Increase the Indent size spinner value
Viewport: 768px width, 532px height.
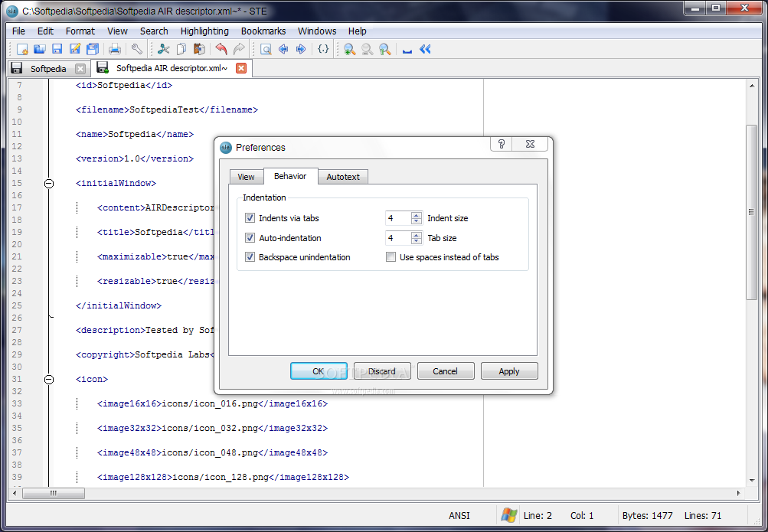[x=417, y=215]
